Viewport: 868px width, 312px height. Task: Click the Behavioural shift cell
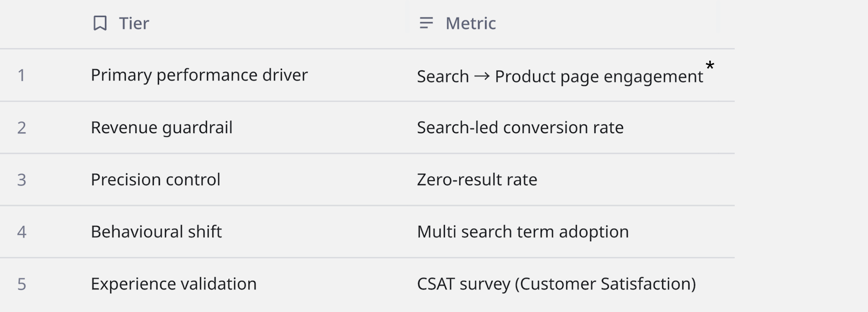pos(243,232)
